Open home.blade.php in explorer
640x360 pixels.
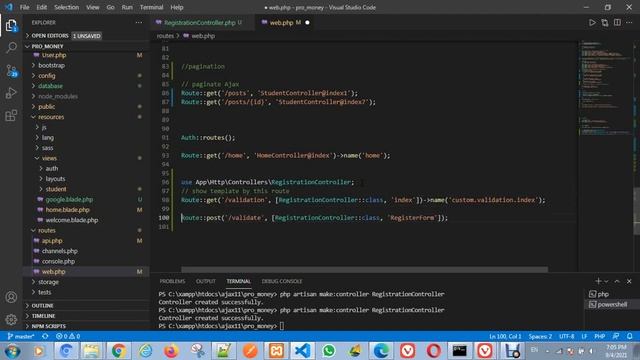67,210
